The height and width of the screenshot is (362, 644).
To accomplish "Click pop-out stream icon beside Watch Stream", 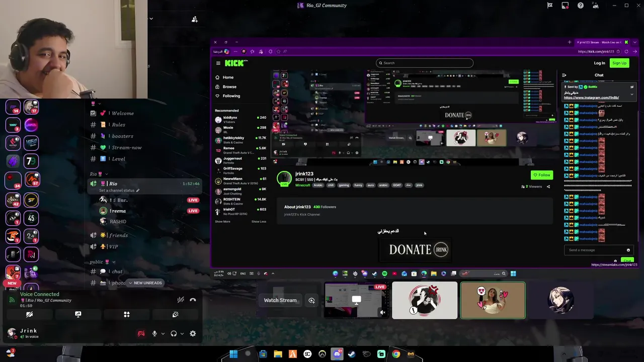I will [311, 300].
